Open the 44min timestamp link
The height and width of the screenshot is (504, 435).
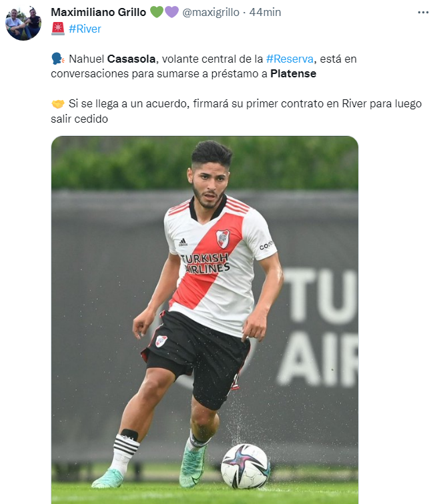pos(265,12)
